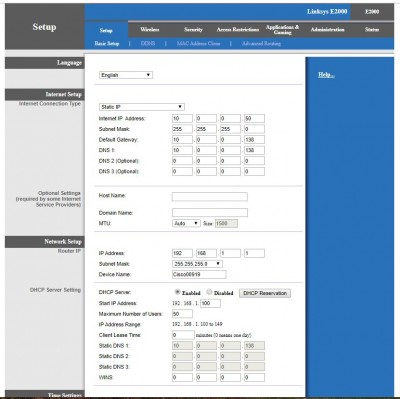Open the MAC Address Clone sub-tab
The height and width of the screenshot is (399, 400).
pyautogui.click(x=198, y=43)
